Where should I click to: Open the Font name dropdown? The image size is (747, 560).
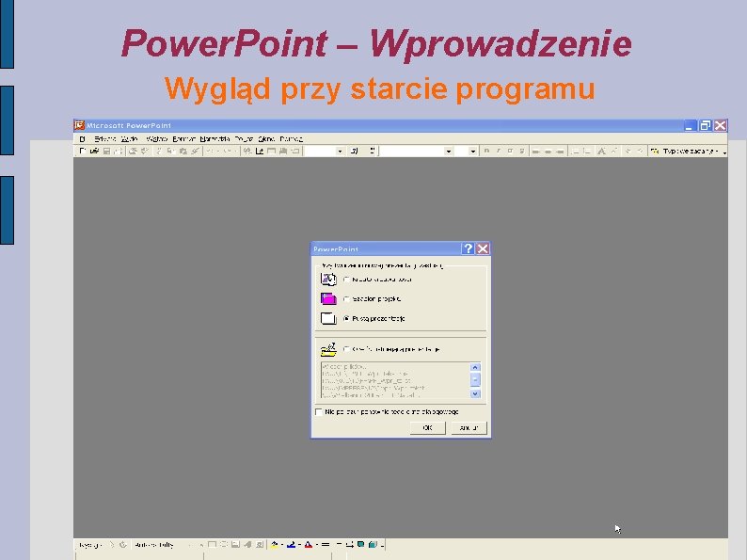(449, 152)
